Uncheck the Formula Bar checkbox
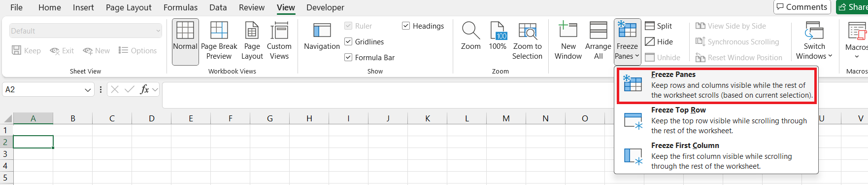 coord(348,58)
